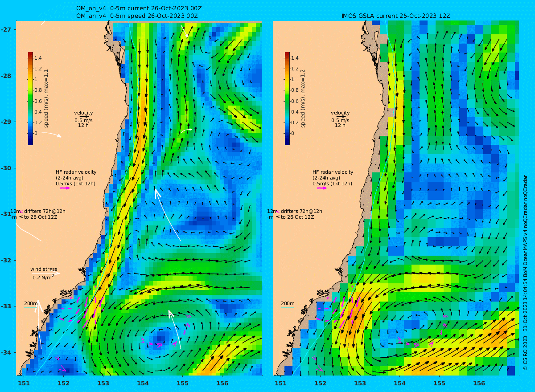Click the longitude label "151" under the right panel
Screen dimensions: 535x392
[280, 383]
